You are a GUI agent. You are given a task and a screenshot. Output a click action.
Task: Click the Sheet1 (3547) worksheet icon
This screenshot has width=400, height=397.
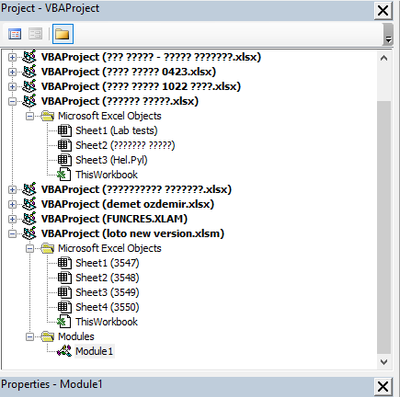click(x=64, y=263)
